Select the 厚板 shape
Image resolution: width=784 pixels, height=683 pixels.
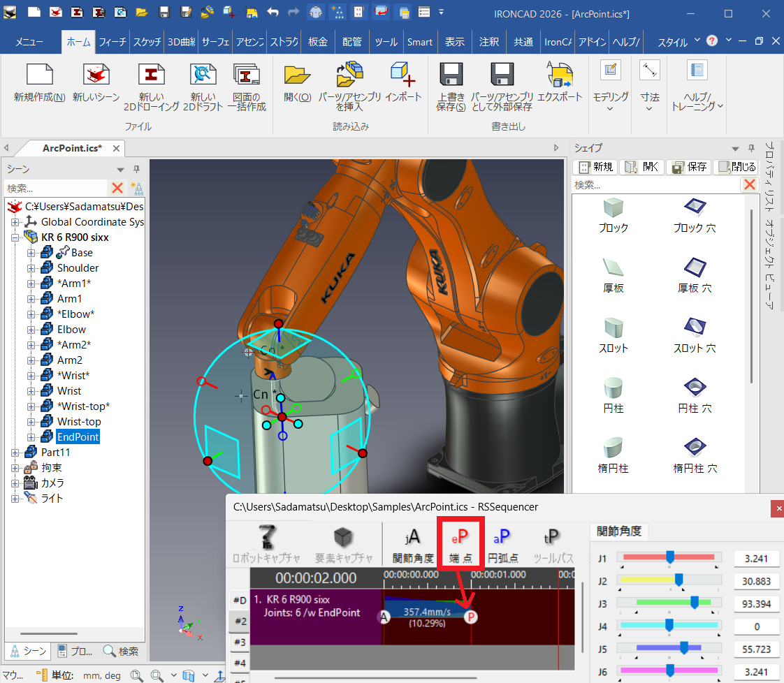coord(613,275)
